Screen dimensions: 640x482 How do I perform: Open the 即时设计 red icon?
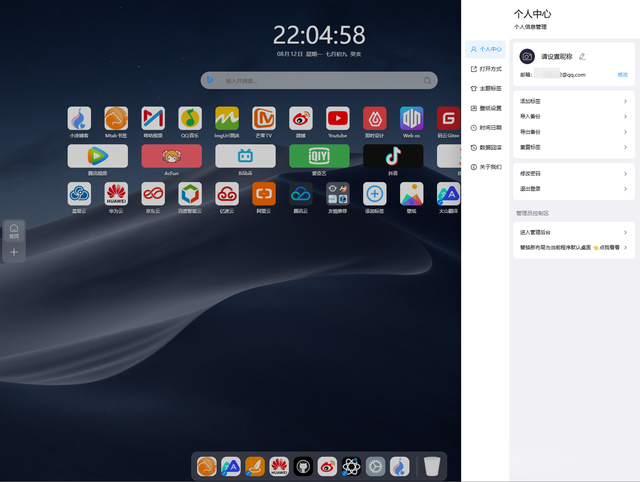[x=375, y=118]
